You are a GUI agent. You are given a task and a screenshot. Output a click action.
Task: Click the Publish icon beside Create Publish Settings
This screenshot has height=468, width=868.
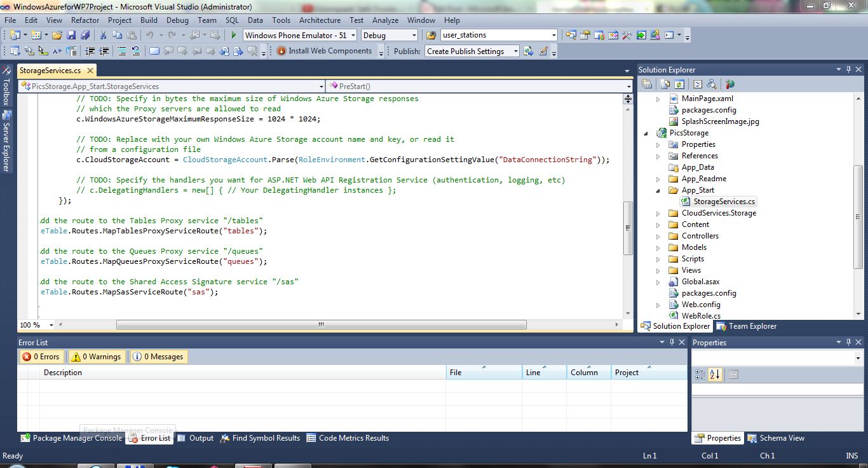coord(529,52)
